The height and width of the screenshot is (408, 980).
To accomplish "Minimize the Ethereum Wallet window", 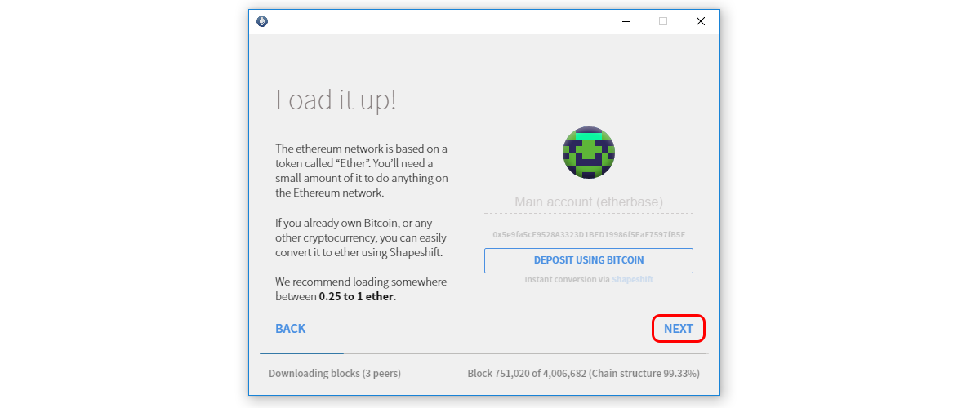I will [625, 22].
